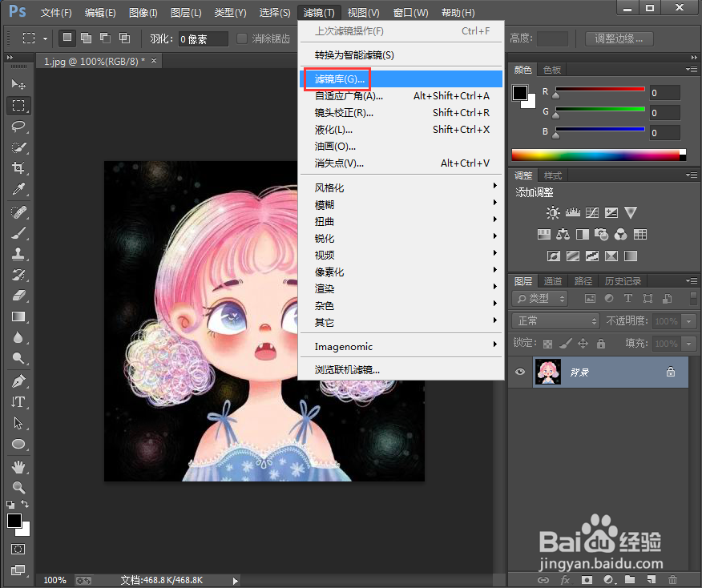
Task: Select the Dodge tool
Action: coord(18,358)
